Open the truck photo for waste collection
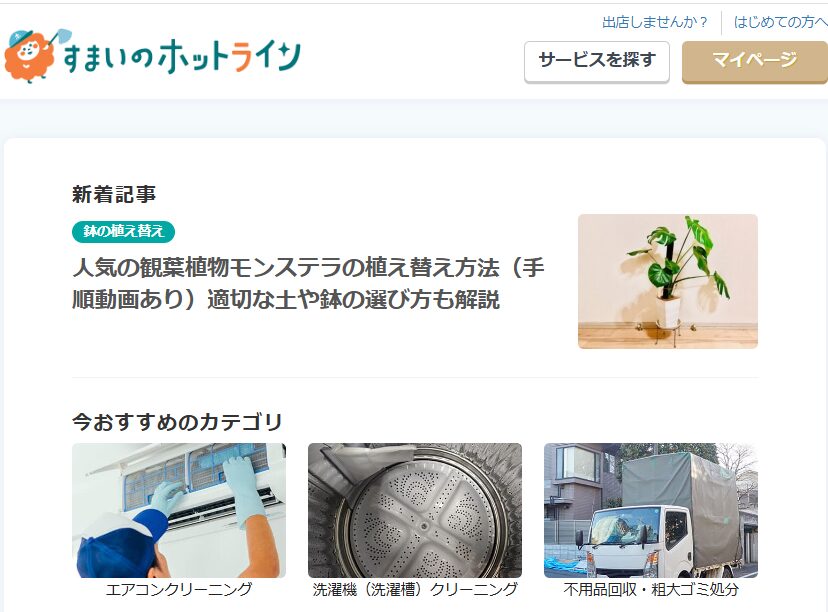This screenshot has height=612, width=828. [x=651, y=510]
